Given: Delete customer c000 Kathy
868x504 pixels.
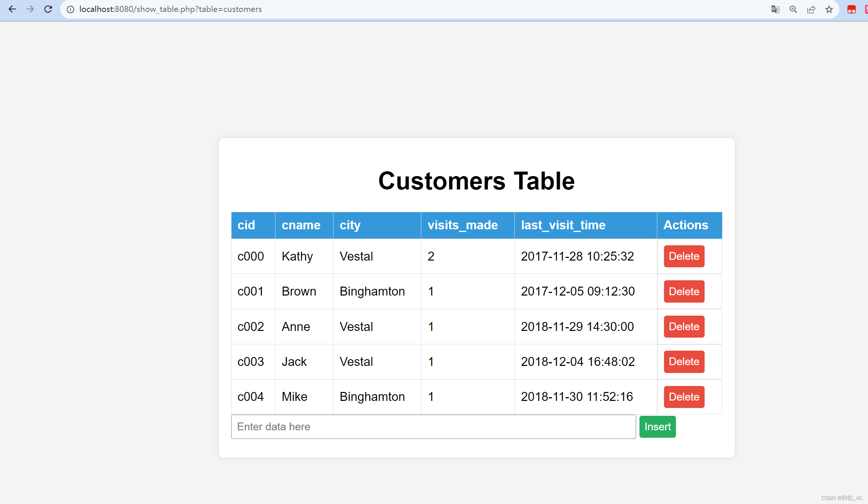Looking at the screenshot, I should (684, 256).
